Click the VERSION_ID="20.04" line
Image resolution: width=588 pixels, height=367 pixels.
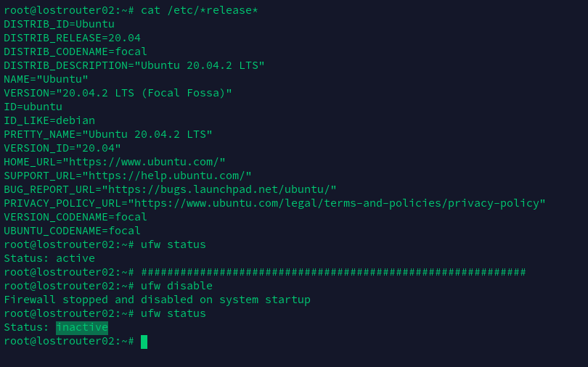(x=62, y=148)
